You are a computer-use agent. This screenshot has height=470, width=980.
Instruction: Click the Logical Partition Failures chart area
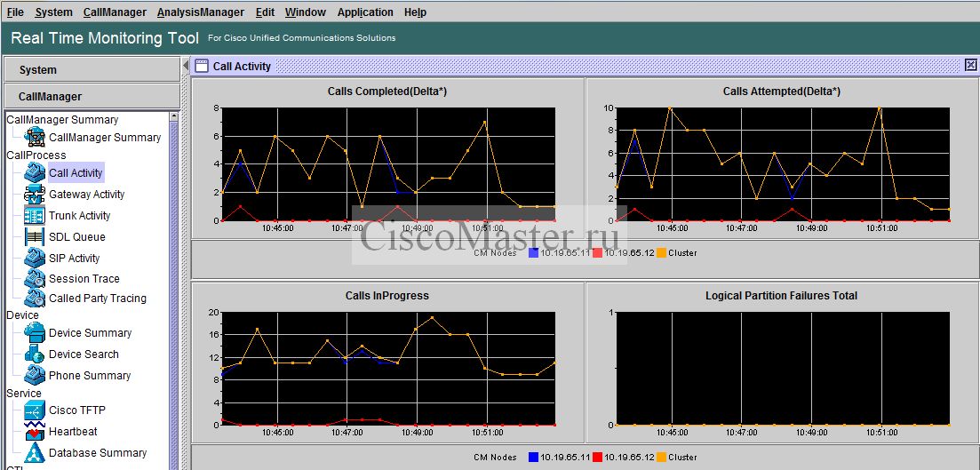coord(783,368)
